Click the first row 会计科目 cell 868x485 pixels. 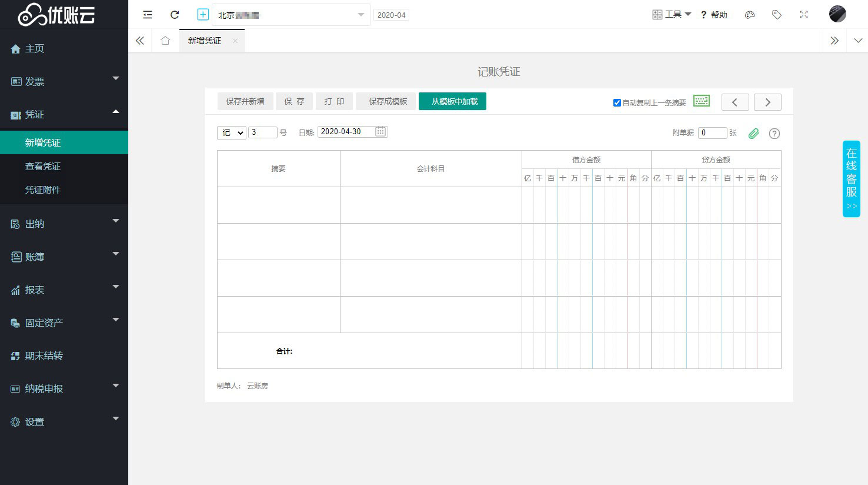pos(431,205)
